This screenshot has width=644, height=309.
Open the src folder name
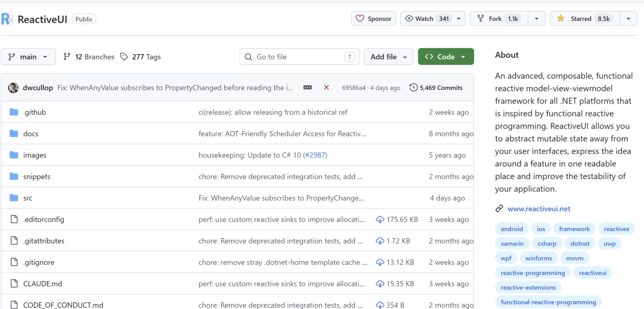[x=28, y=198]
